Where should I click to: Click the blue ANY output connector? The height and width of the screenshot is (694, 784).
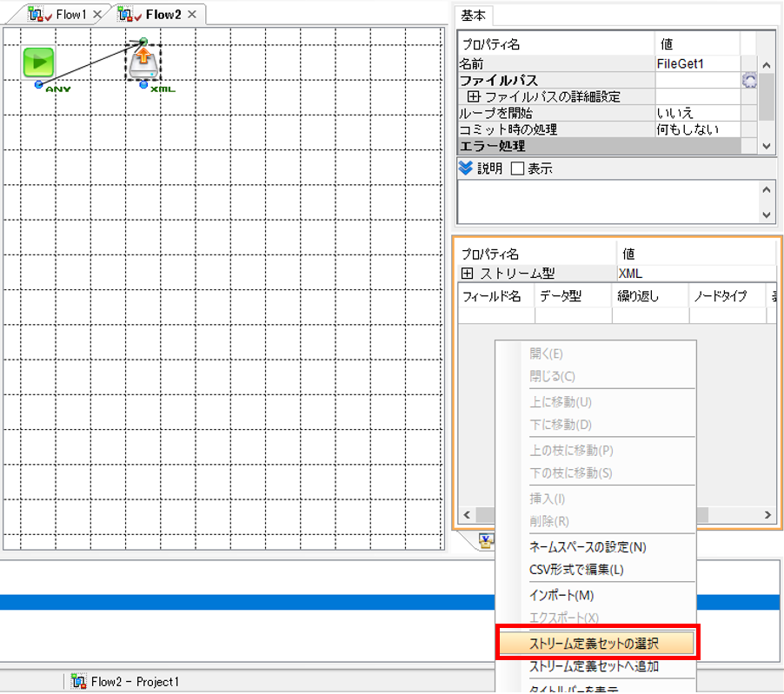[38, 85]
